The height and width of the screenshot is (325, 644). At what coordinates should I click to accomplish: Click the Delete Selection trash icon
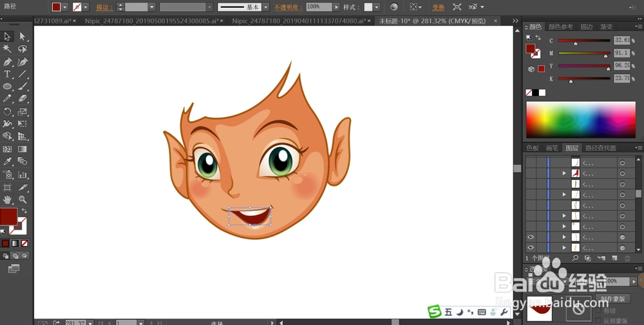[627, 258]
